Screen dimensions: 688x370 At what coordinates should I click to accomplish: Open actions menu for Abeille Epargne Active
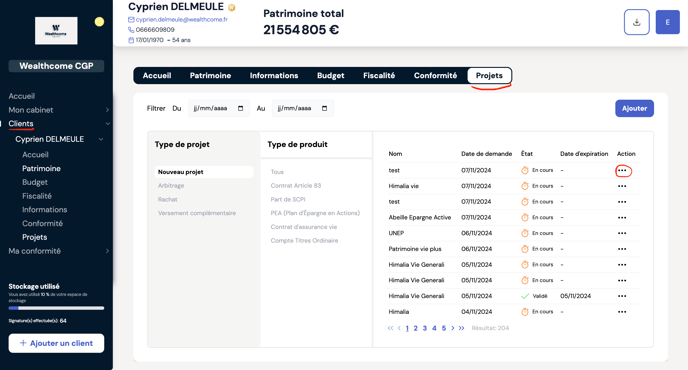coord(622,218)
